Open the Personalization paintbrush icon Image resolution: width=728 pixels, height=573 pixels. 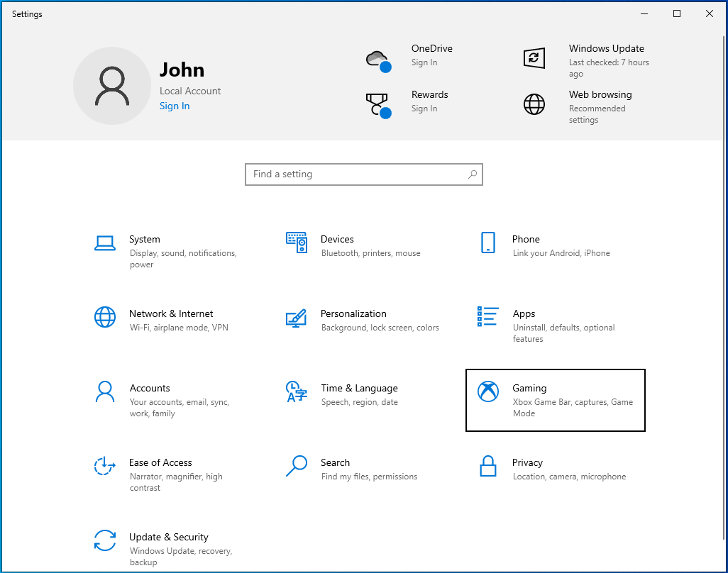296,317
